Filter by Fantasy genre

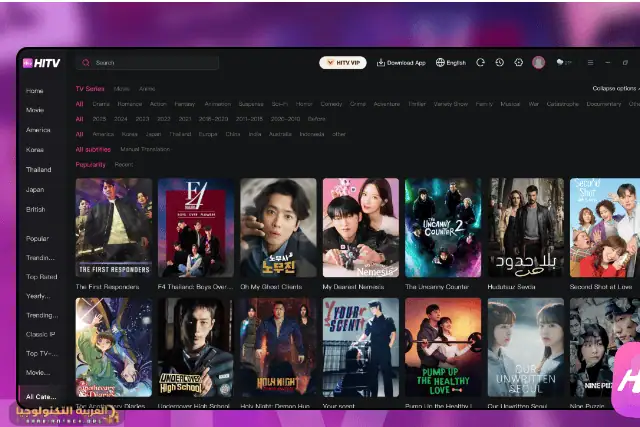pyautogui.click(x=184, y=104)
